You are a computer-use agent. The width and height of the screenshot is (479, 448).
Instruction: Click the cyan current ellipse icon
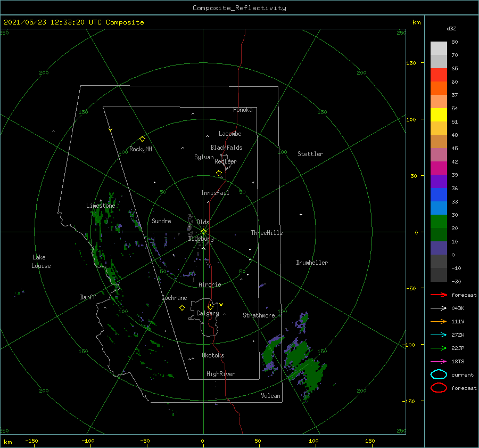(439, 374)
